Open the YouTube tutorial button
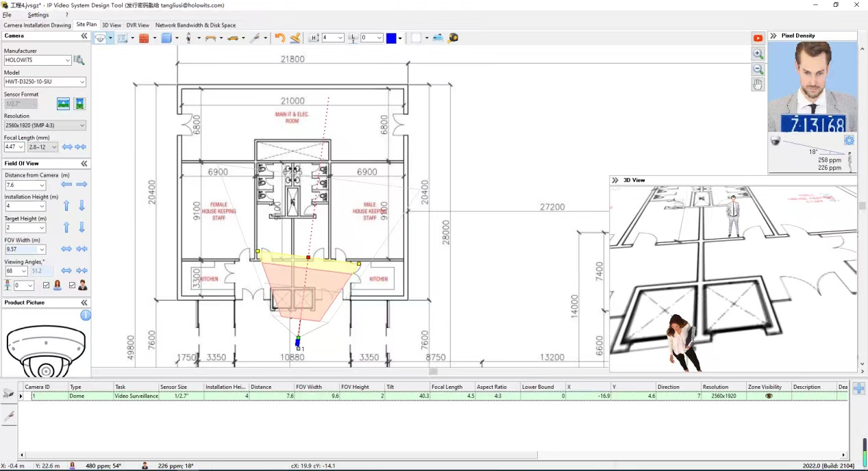This screenshot has width=868, height=471. point(758,38)
